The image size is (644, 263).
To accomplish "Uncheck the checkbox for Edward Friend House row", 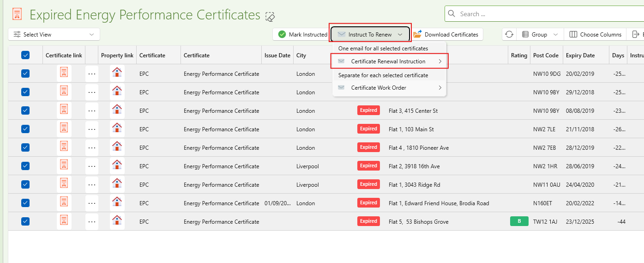I will (x=25, y=203).
